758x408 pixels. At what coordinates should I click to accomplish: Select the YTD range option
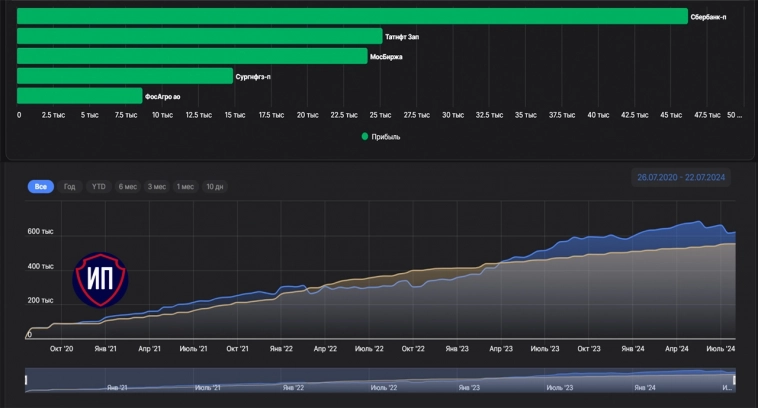pyautogui.click(x=99, y=187)
